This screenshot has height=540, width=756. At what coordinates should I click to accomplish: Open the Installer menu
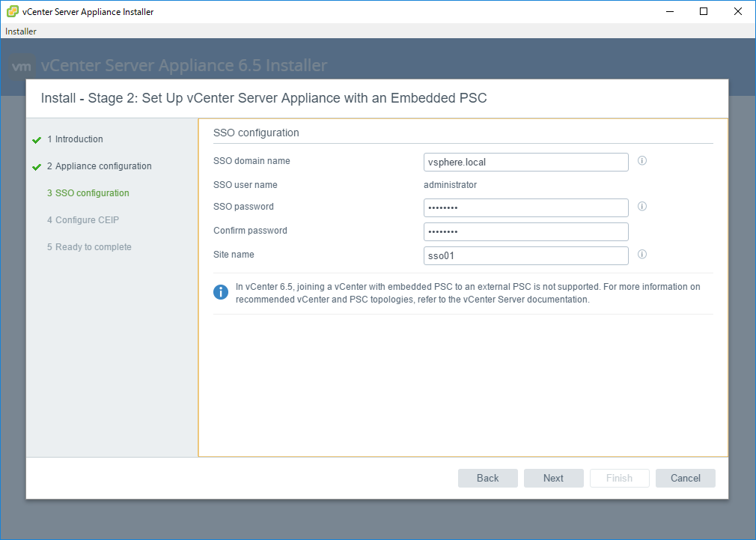(x=21, y=31)
